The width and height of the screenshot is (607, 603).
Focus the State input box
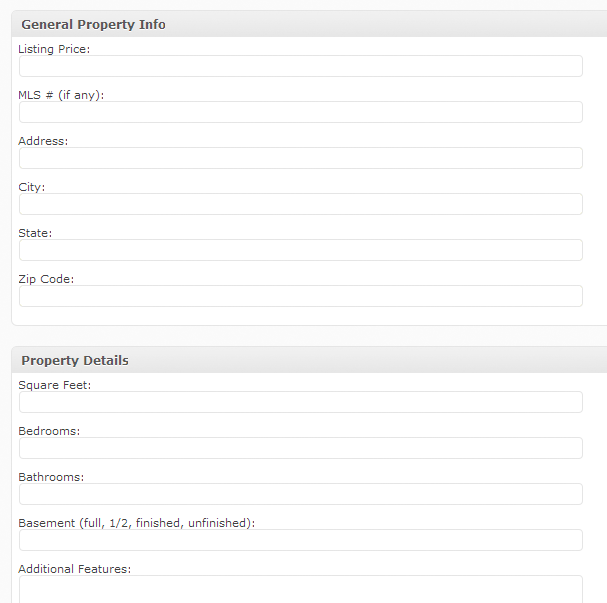click(x=301, y=250)
